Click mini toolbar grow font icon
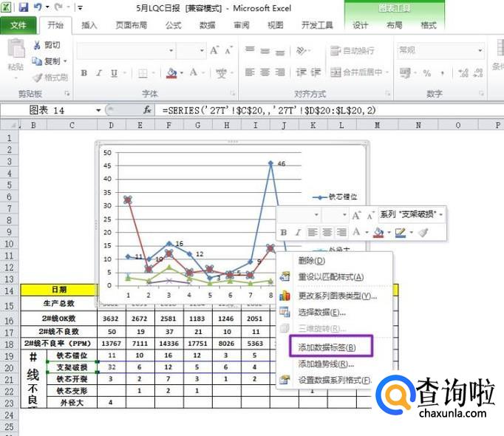 355,215
